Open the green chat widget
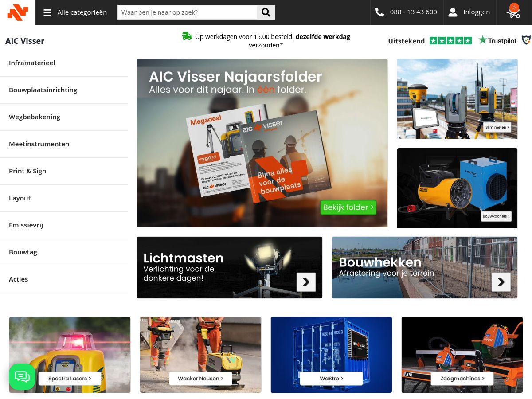532x399 pixels. (22, 377)
